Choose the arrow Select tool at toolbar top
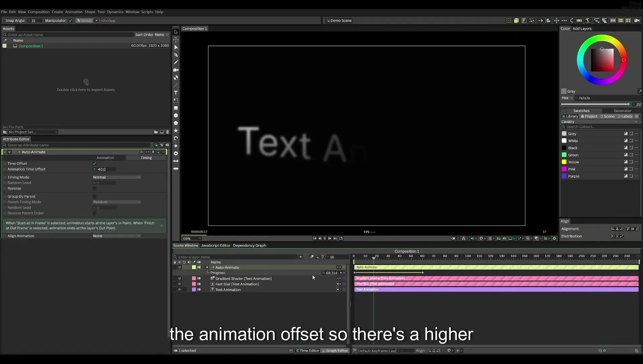This screenshot has width=643, height=364. click(176, 32)
